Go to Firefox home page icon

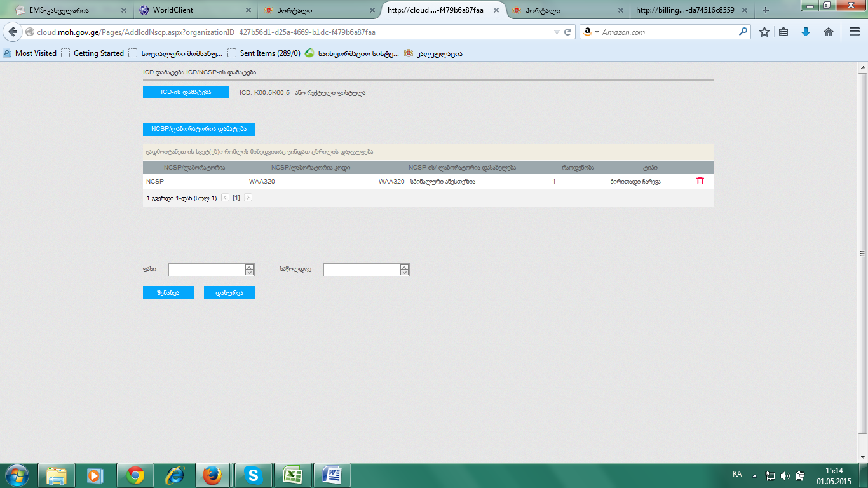pyautogui.click(x=829, y=32)
